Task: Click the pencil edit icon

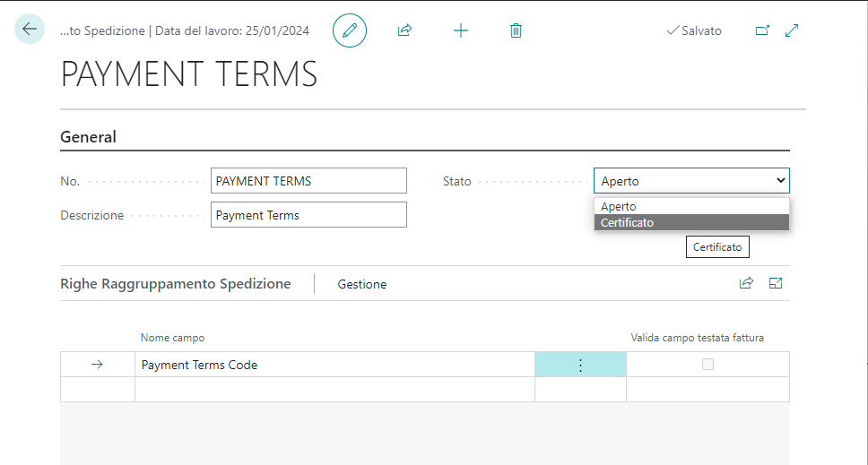Action: click(x=350, y=30)
